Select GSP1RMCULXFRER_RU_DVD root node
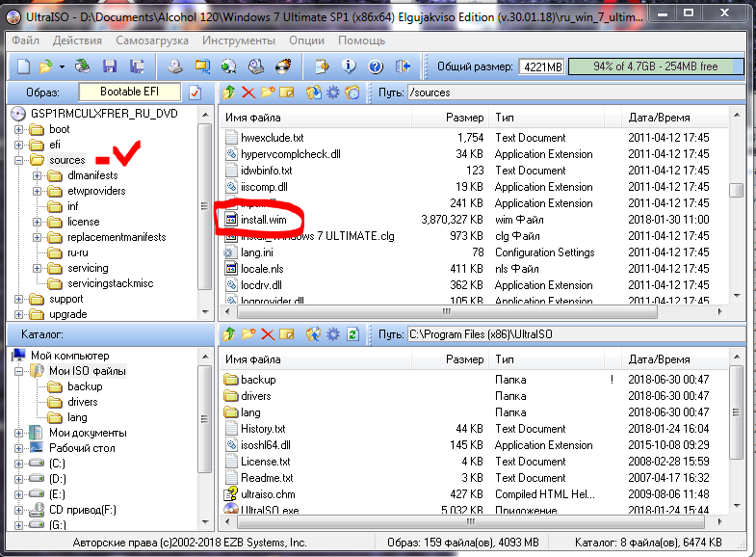Screen dimensions: 756x557 [x=104, y=114]
